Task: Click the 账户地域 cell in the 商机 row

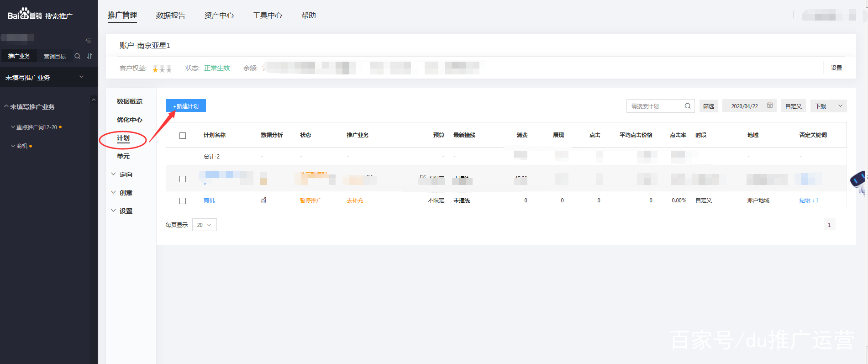Action: click(758, 200)
